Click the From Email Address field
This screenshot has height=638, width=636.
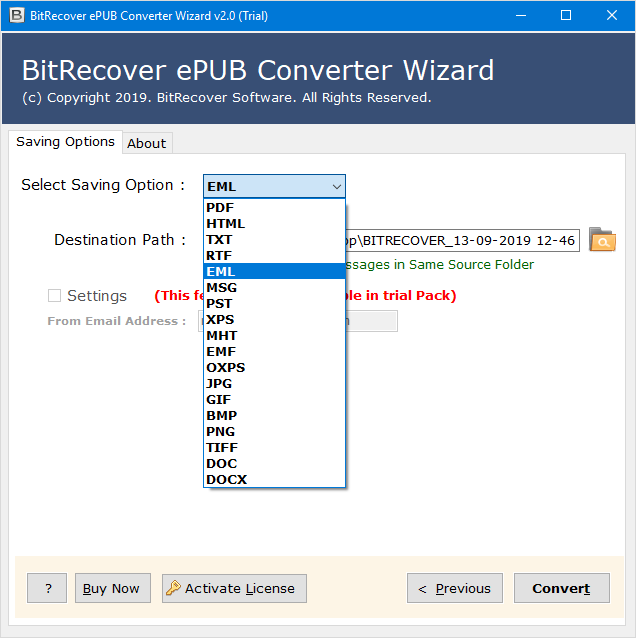click(x=371, y=321)
